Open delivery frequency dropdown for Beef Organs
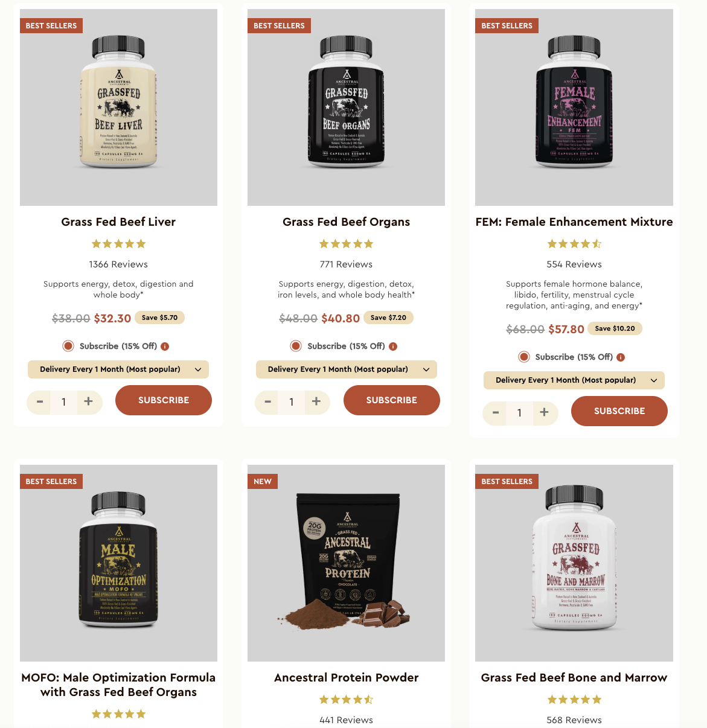The image size is (707, 728). pyautogui.click(x=347, y=369)
